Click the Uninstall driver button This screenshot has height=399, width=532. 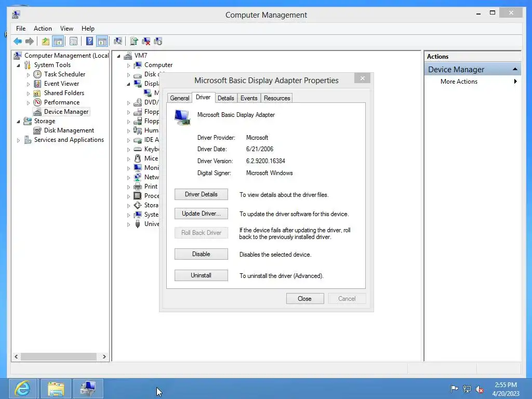pos(201,275)
